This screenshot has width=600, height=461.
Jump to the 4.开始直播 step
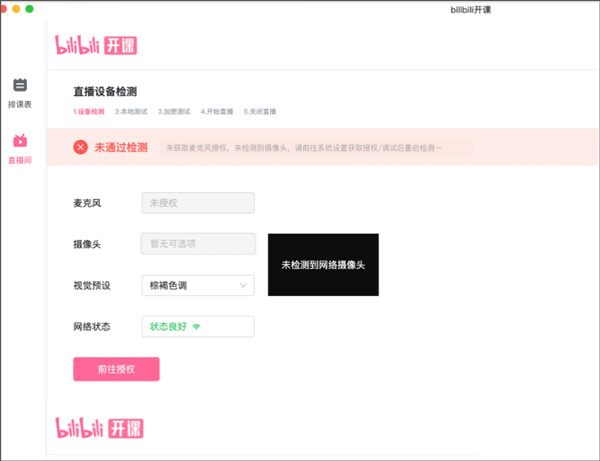(x=217, y=112)
